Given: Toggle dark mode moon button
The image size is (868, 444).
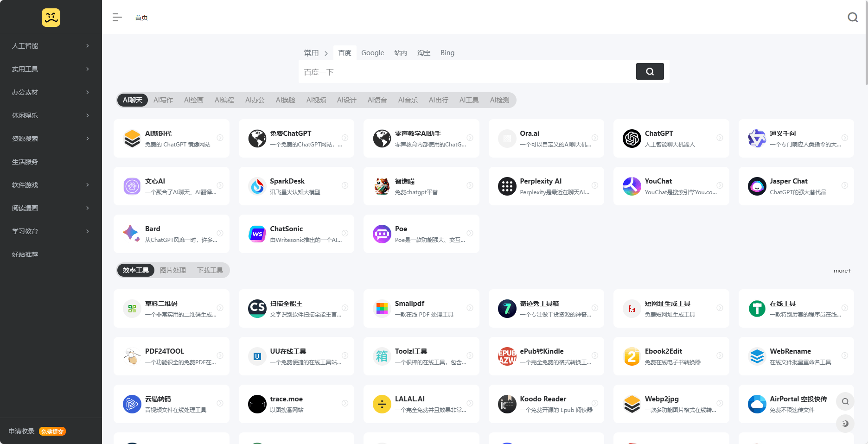Looking at the screenshot, I should pos(845,423).
